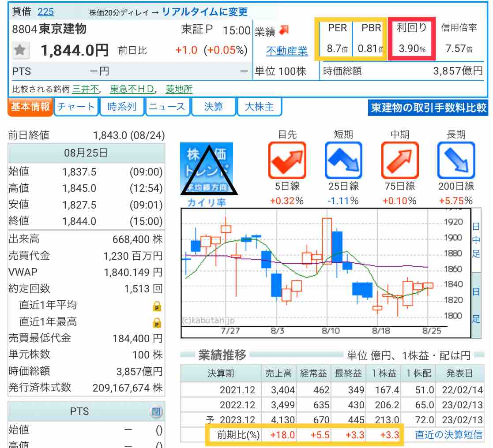Open the compared stock 菱地所

pos(179,89)
